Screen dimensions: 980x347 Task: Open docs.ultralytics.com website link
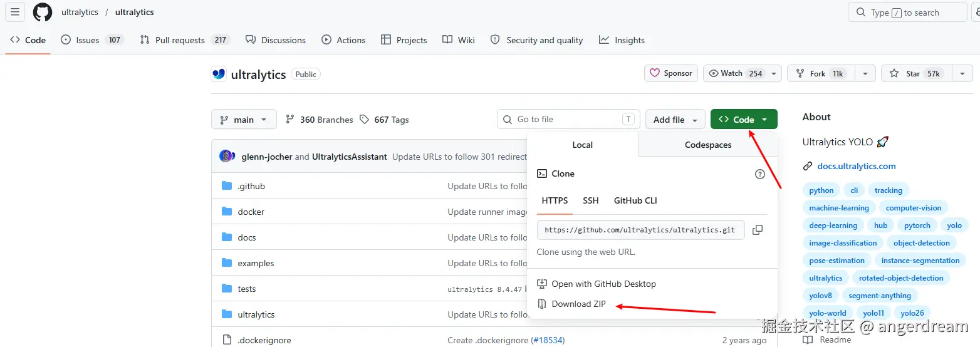[x=857, y=166]
